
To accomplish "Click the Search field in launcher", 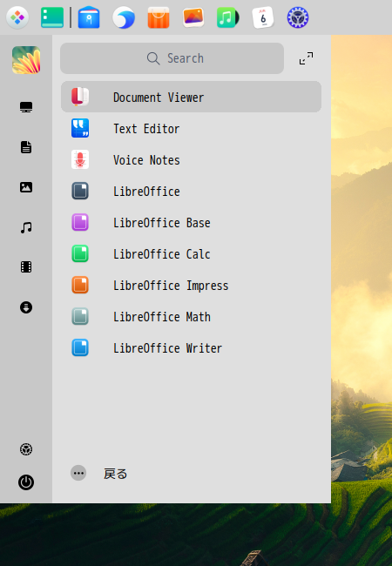I will click(x=172, y=58).
